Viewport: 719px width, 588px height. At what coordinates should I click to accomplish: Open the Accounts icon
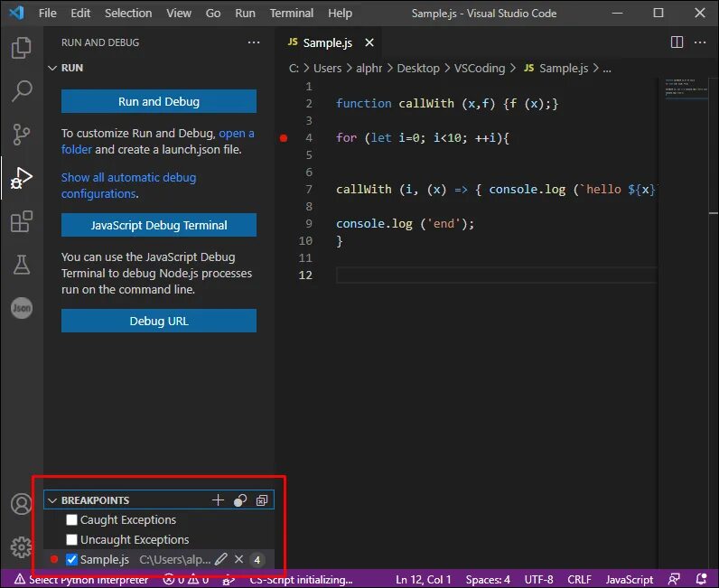21,504
